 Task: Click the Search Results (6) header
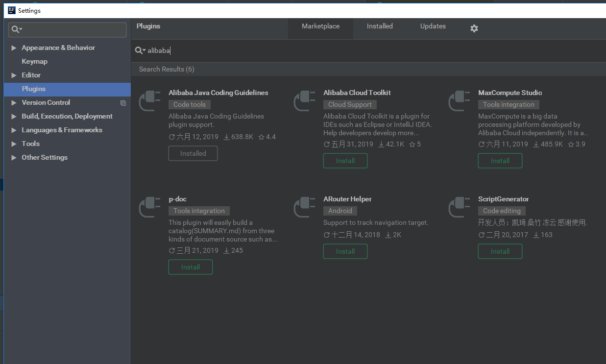[167, 69]
